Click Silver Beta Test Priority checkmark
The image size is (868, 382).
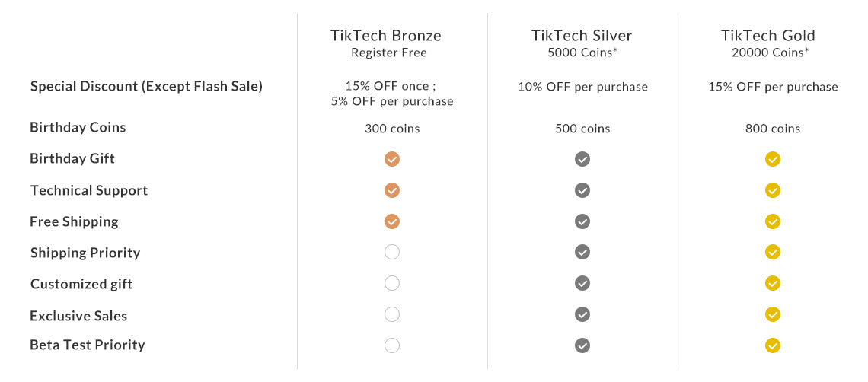582,345
